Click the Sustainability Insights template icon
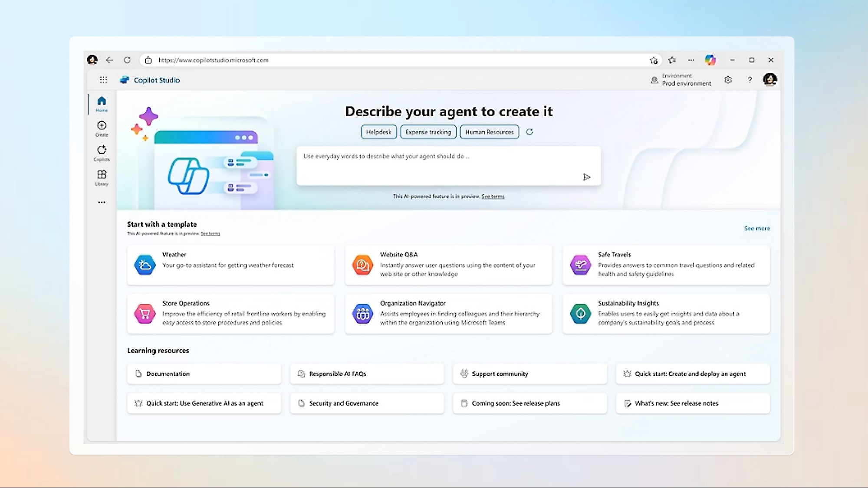The height and width of the screenshot is (488, 868). click(x=581, y=313)
